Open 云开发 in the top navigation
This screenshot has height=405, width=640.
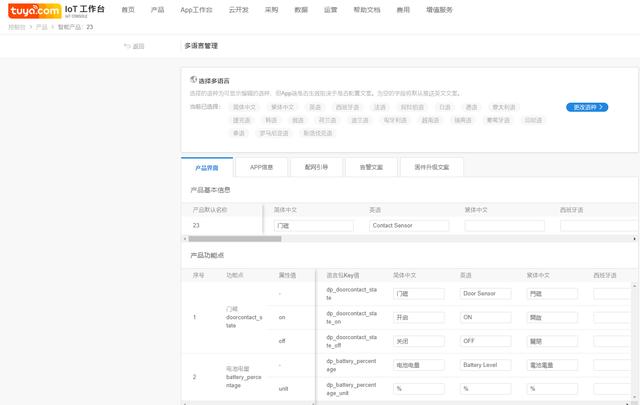(x=239, y=10)
